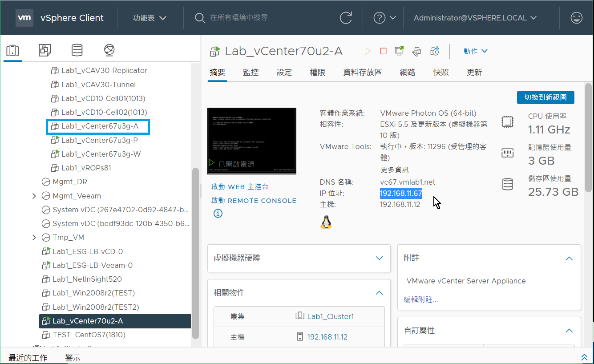Viewport: 594px width, 364px height.
Task: Select Lab1_vROPs81 in tree
Action: coord(86,168)
